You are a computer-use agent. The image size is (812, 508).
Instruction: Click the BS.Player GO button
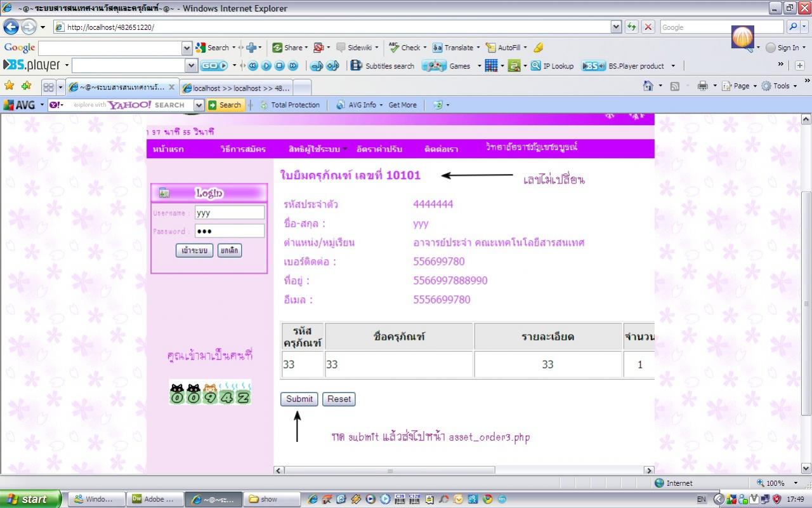click(x=214, y=65)
